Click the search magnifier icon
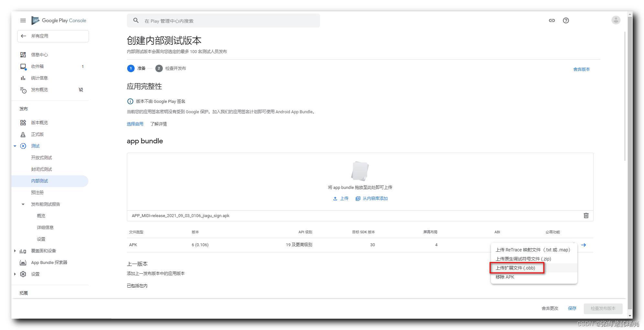 click(x=136, y=20)
